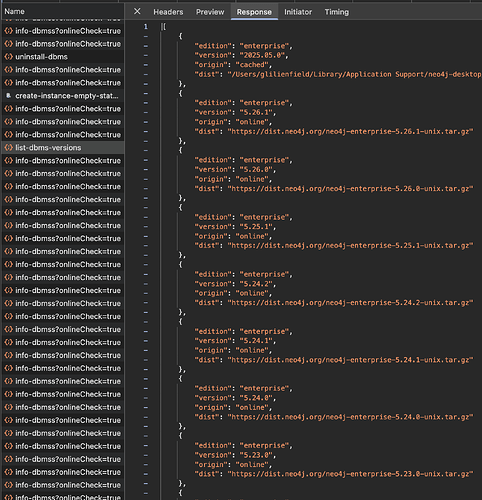Click the fetch icon beside list-dbms-versions
482x500 pixels.
click(8, 148)
